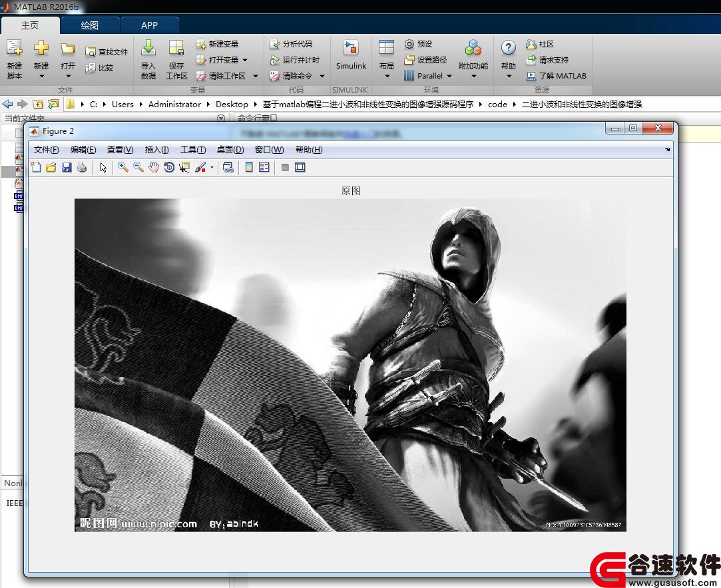721x588 pixels.
Task: Click 了解 MATLAB item
Action: pyautogui.click(x=557, y=76)
